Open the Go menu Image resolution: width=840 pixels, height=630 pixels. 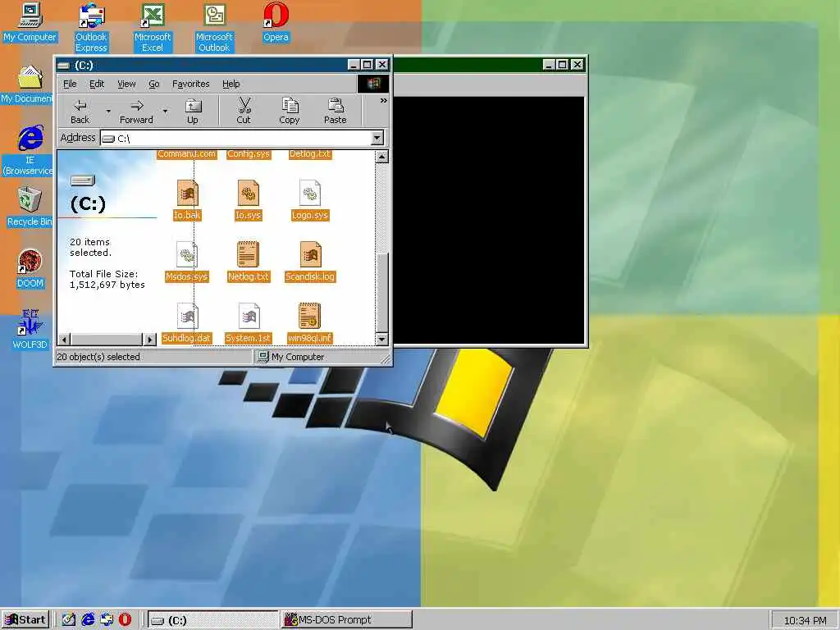pos(153,84)
